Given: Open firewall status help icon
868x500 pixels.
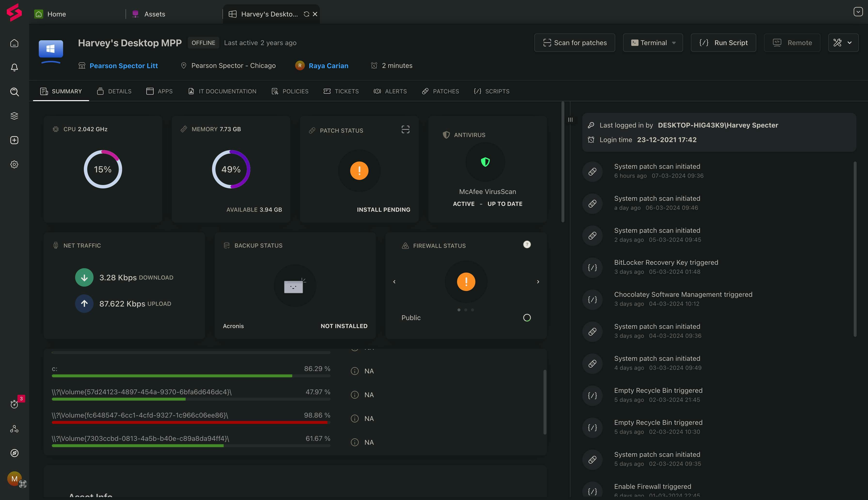Looking at the screenshot, I should (x=527, y=244).
